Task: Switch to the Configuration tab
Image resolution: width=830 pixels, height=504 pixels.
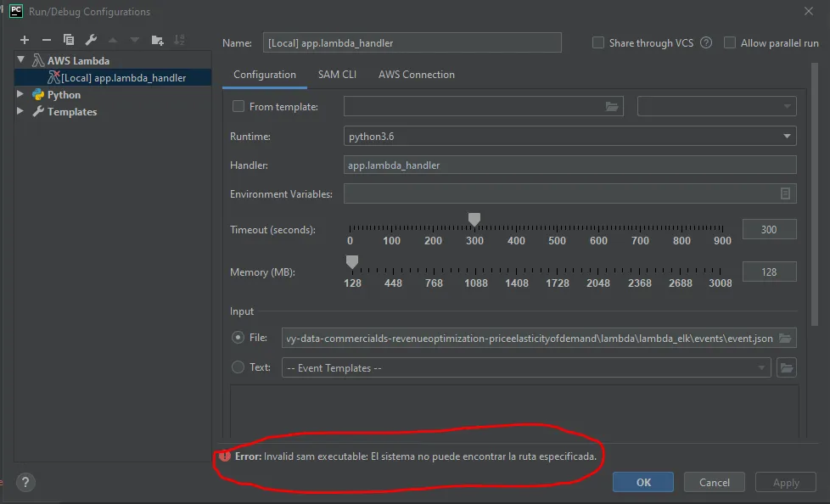Action: [265, 75]
